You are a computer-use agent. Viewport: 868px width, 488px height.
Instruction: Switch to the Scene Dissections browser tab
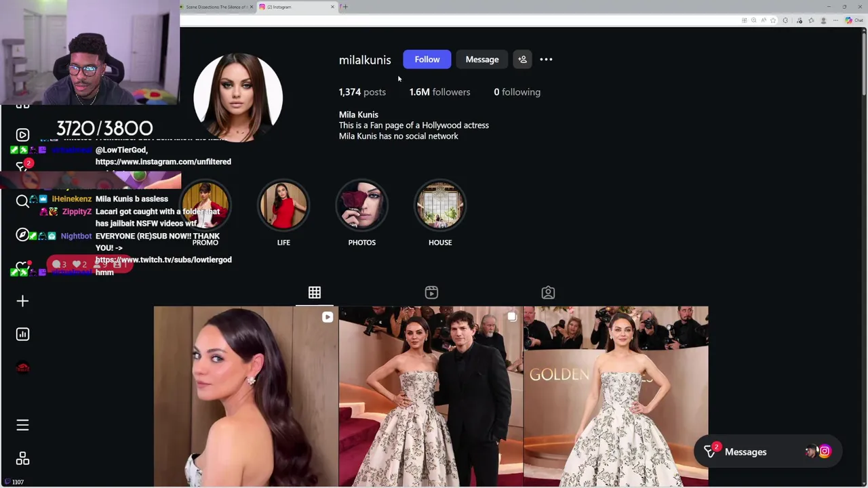point(215,7)
